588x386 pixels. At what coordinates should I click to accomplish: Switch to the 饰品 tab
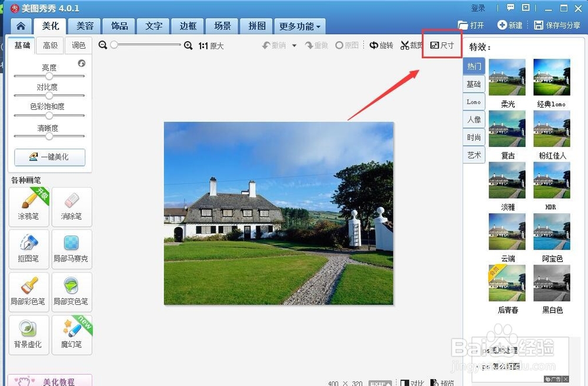pos(119,26)
